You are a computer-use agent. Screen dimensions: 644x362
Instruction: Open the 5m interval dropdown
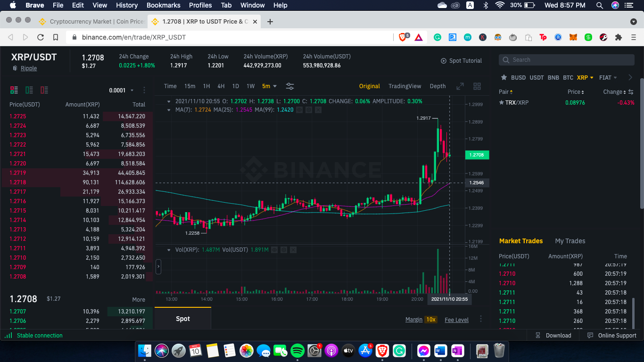269,86
